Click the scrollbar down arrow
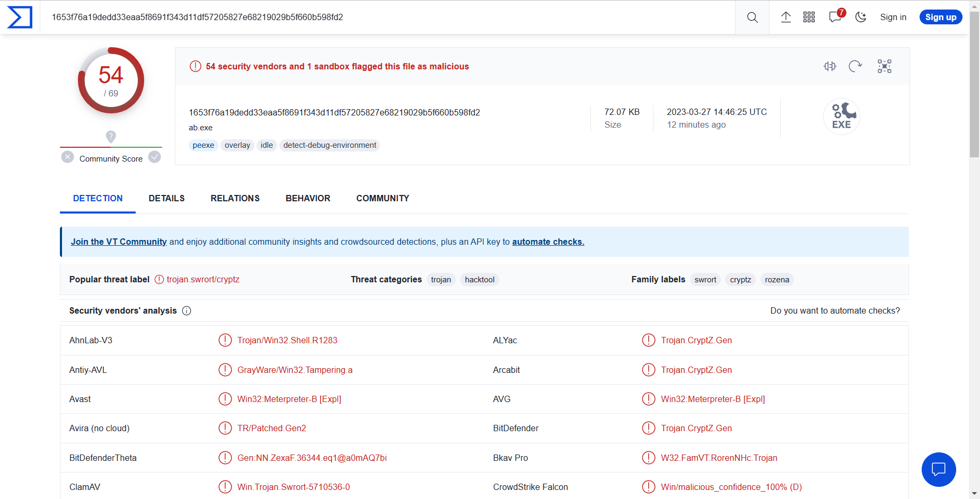This screenshot has height=499, width=980. pos(974,494)
